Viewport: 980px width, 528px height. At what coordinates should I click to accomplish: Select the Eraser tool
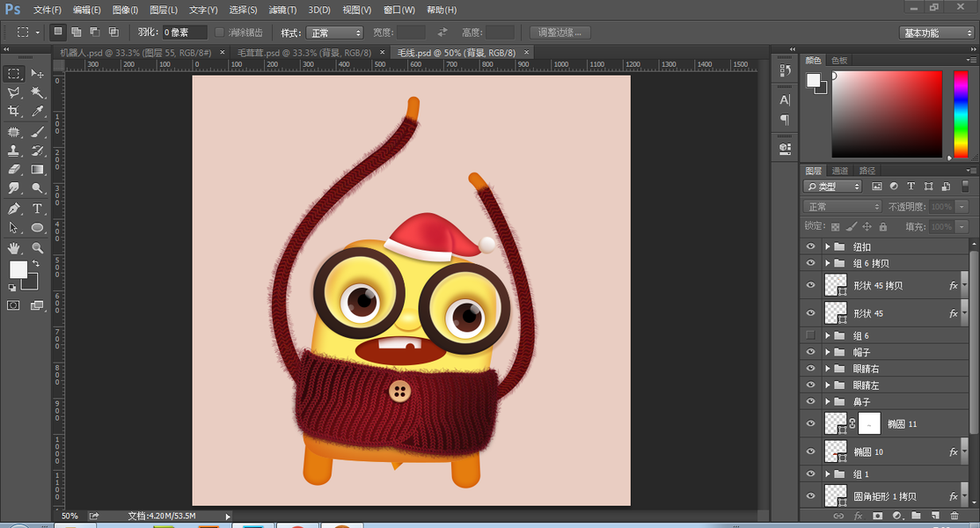14,169
